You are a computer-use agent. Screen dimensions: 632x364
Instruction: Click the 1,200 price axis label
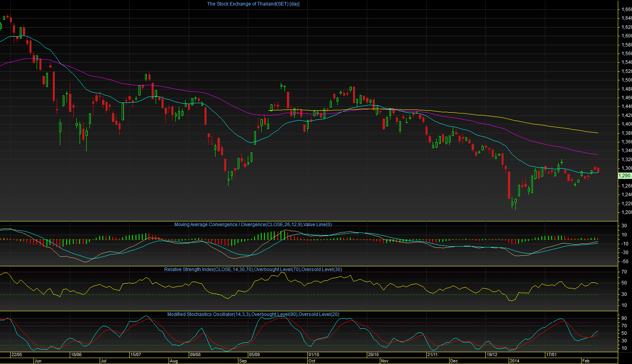pyautogui.click(x=626, y=212)
